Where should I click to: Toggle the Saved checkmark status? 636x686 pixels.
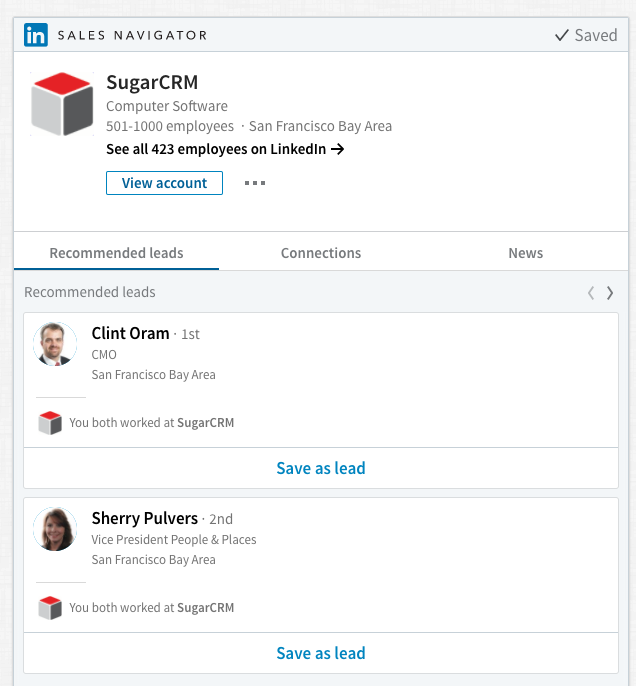coord(586,35)
